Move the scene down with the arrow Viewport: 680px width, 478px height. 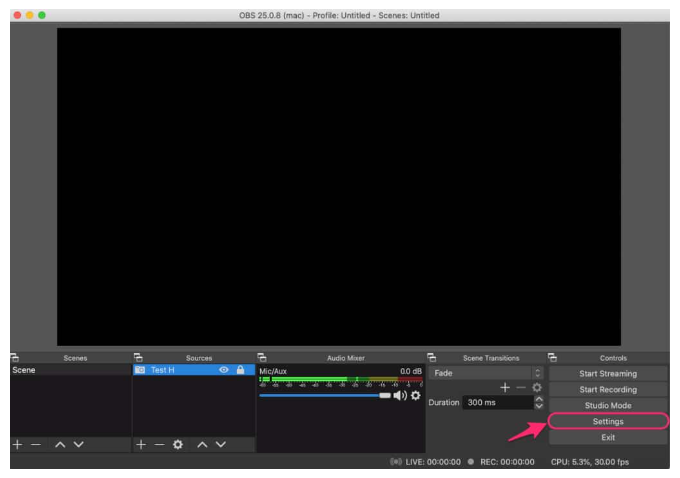(x=78, y=445)
